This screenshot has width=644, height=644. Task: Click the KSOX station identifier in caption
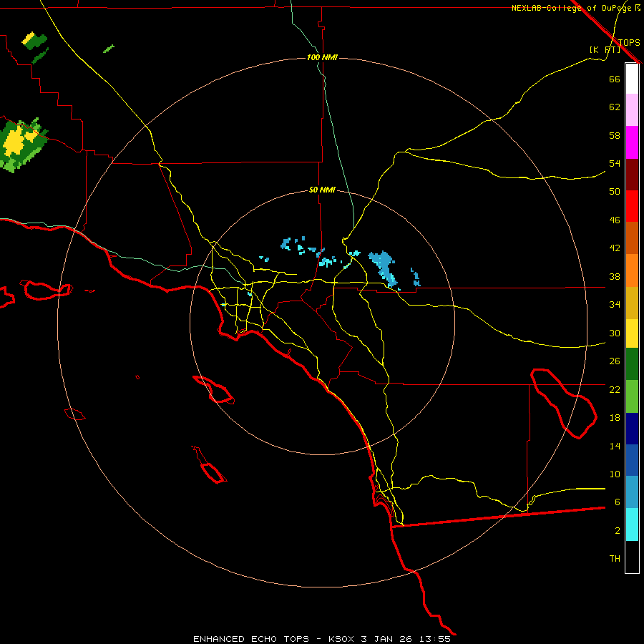point(341,639)
